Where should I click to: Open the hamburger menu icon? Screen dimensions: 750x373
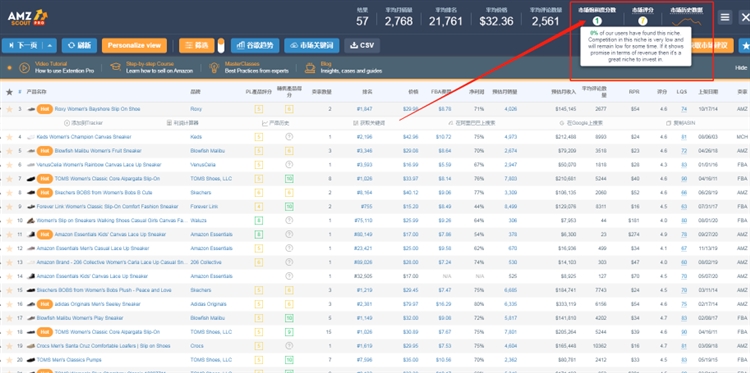(725, 17)
